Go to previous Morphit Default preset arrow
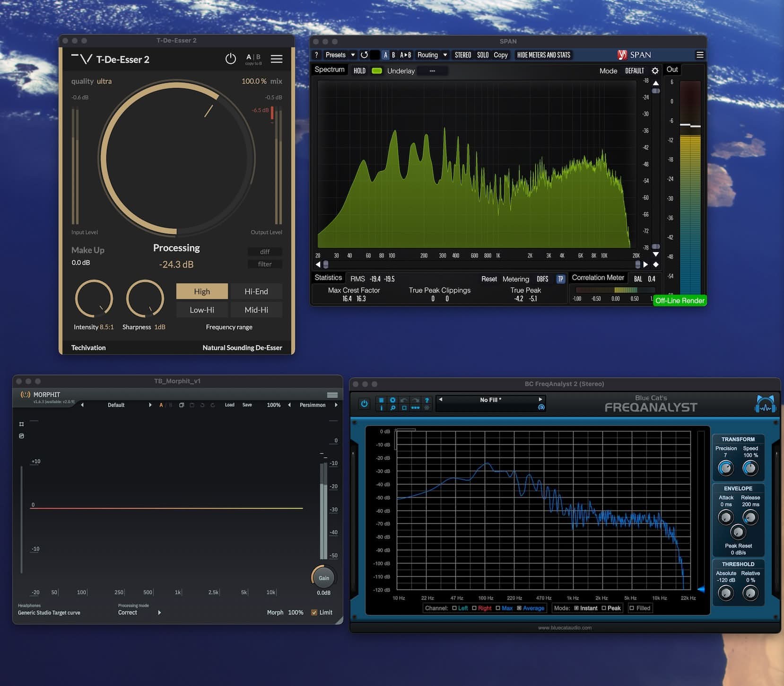Viewport: 784px width, 686px height. click(x=82, y=405)
